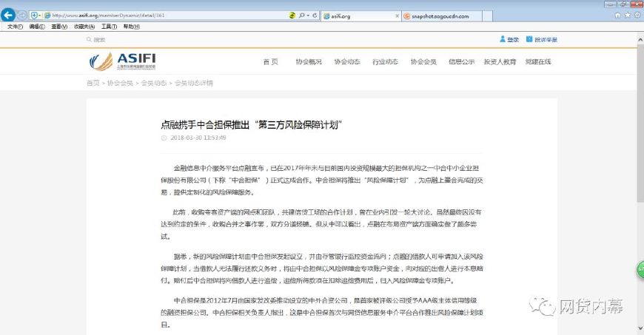The image size is (644, 335).
Task: Open 信息公示 in the navigation bar
Action: (x=462, y=61)
